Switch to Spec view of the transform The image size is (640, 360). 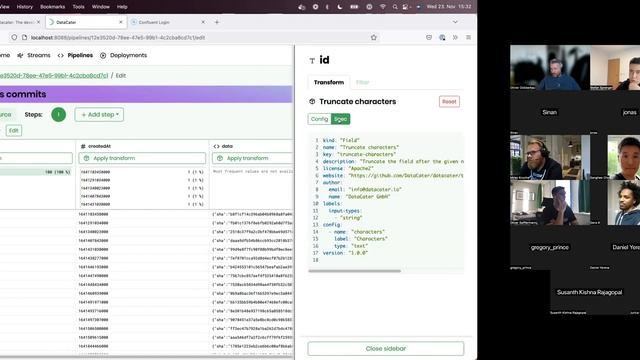pyautogui.click(x=340, y=119)
